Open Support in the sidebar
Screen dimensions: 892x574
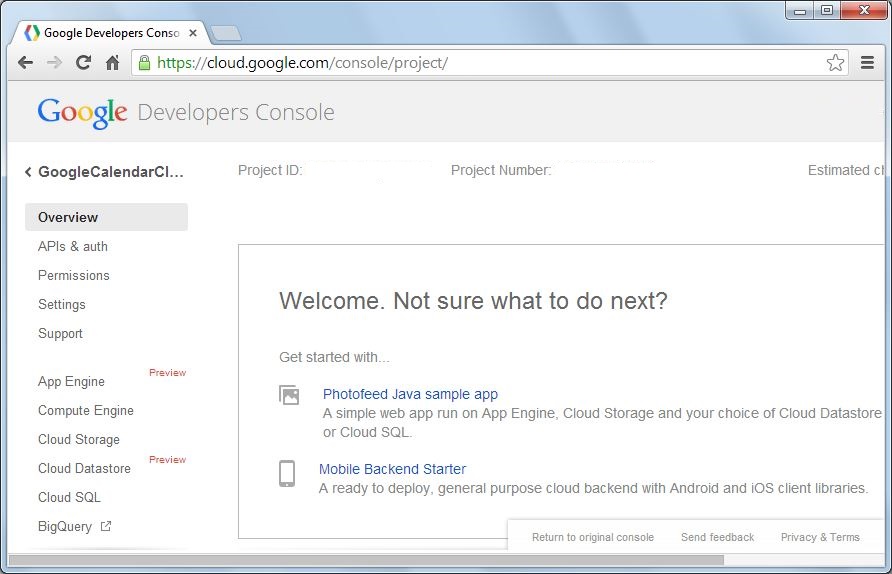[60, 333]
